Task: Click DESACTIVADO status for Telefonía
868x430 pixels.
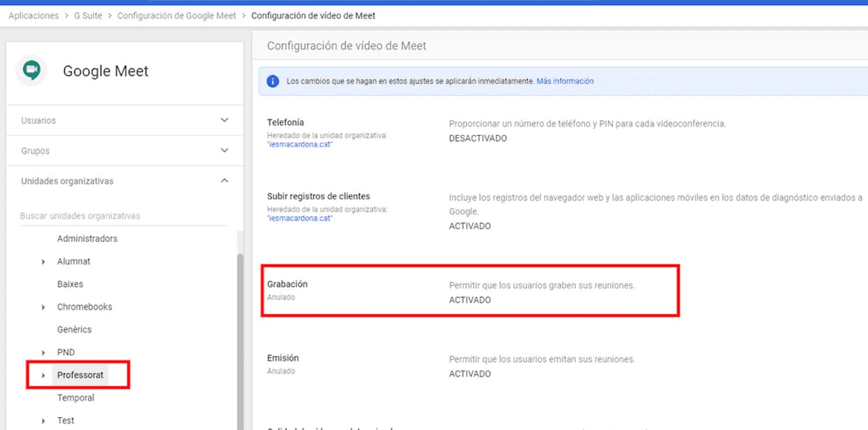Action: point(478,139)
